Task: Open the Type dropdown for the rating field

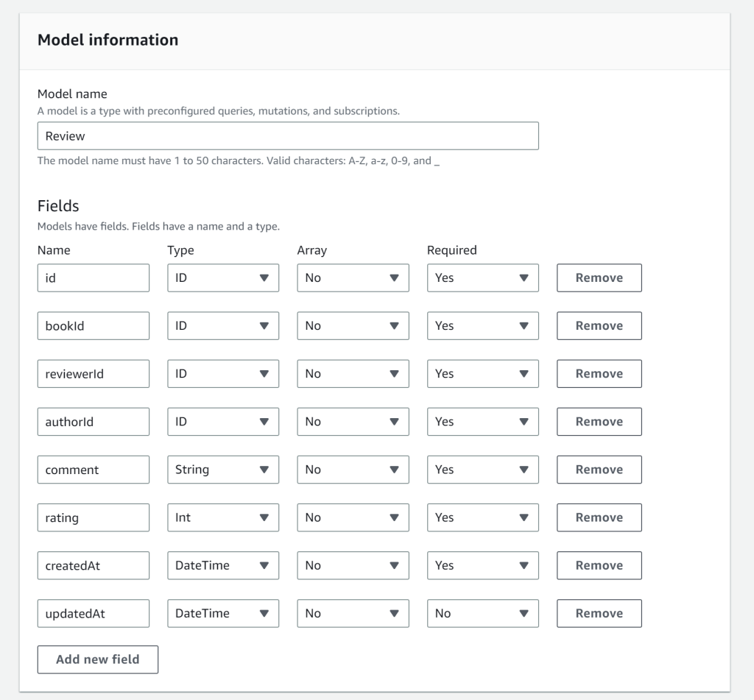Action: click(x=222, y=517)
